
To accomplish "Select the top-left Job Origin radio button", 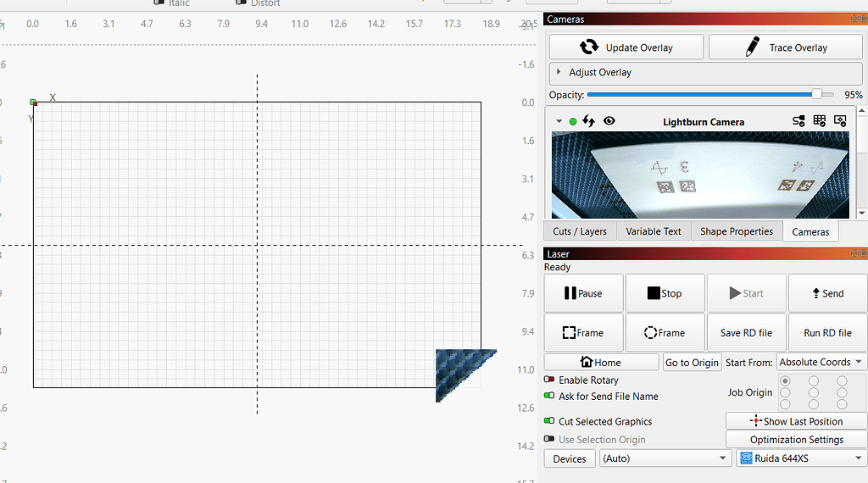I will point(785,380).
